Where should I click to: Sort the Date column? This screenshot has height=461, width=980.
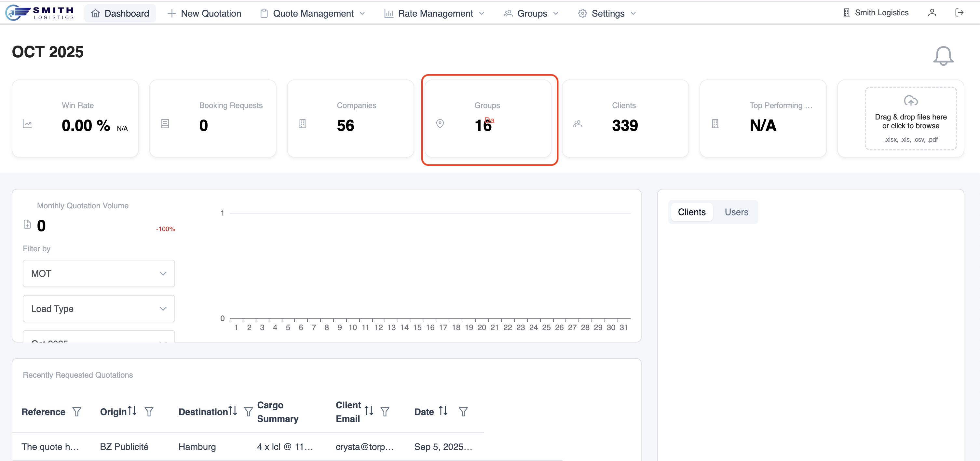pyautogui.click(x=443, y=411)
